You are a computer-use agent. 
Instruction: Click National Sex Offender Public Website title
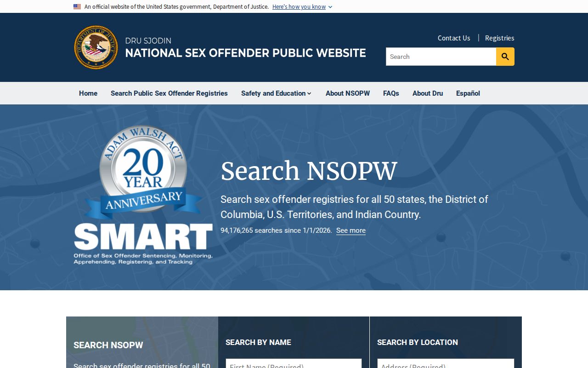(245, 53)
